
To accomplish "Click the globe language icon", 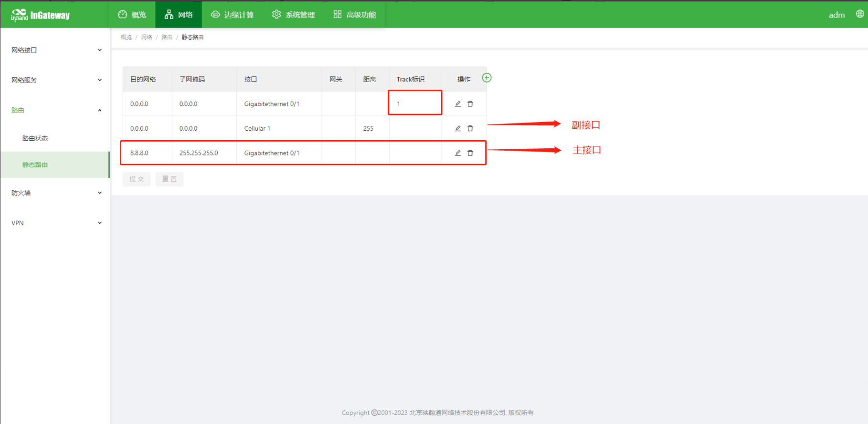I will pyautogui.click(x=859, y=14).
